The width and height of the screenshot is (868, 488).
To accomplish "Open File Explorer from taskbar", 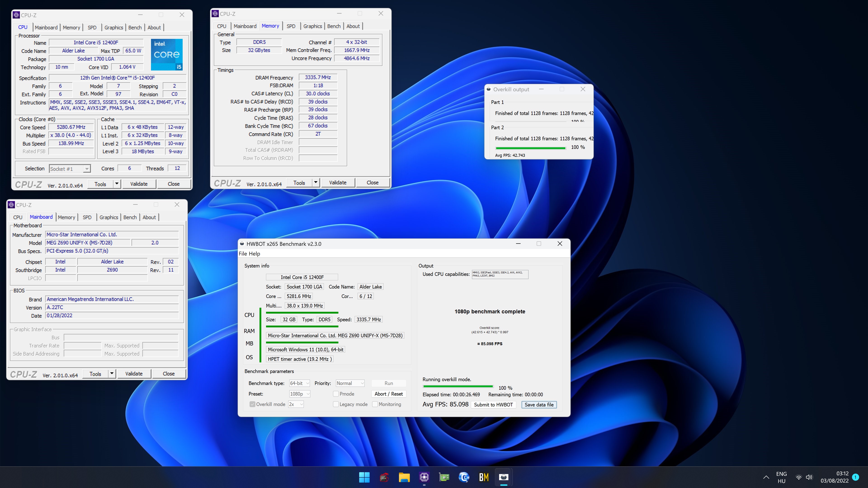I will 404,477.
